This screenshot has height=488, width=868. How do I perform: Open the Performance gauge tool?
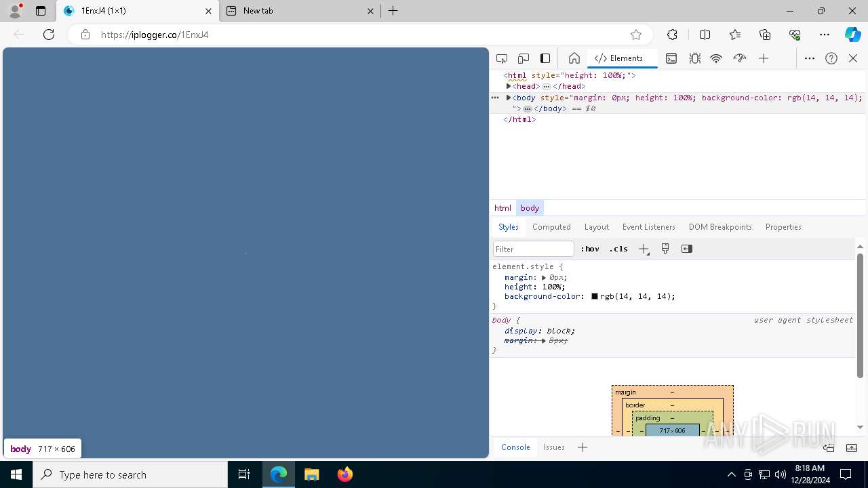(x=740, y=58)
